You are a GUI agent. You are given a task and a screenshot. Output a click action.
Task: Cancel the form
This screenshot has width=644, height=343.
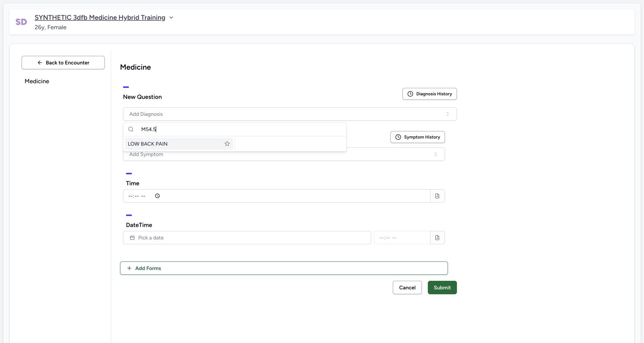[x=407, y=288]
